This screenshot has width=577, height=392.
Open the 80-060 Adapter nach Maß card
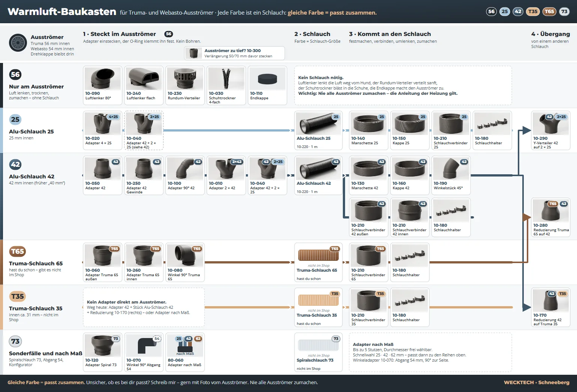(x=185, y=352)
